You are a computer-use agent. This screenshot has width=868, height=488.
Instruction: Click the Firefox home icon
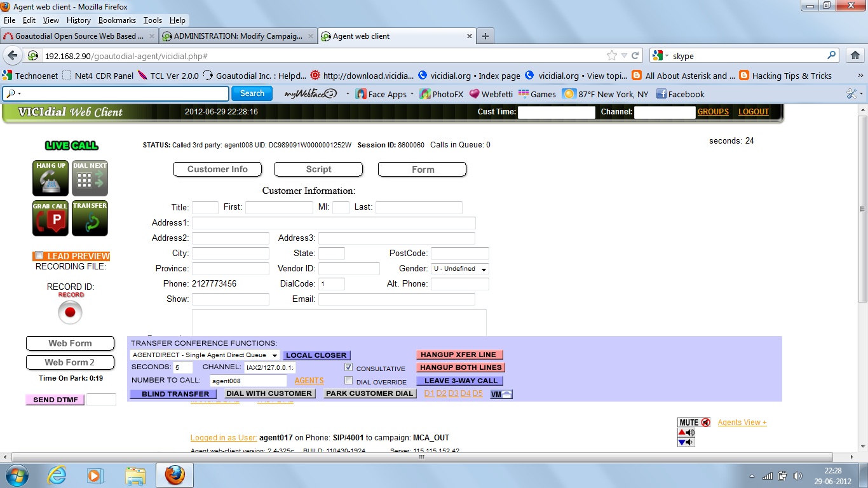[x=854, y=56]
